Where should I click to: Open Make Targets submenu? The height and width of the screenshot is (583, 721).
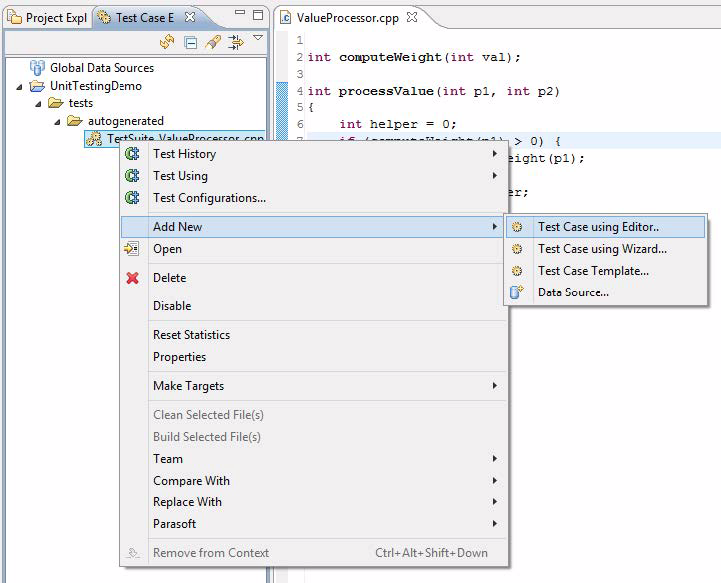click(x=314, y=386)
